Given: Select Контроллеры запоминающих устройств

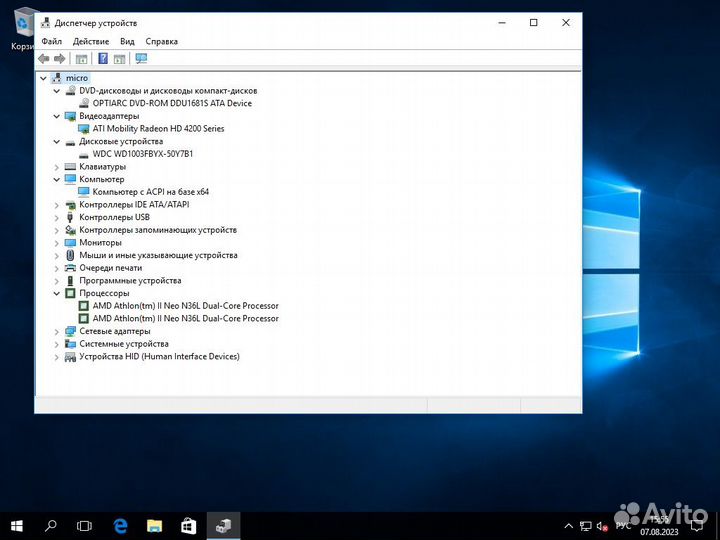Looking at the screenshot, I should (x=158, y=230).
